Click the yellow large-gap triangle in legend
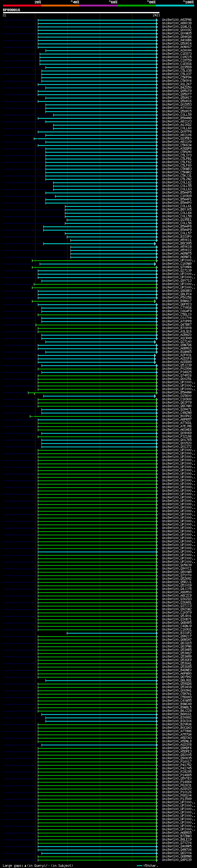The width and height of the screenshot is (197, 868). point(25,865)
